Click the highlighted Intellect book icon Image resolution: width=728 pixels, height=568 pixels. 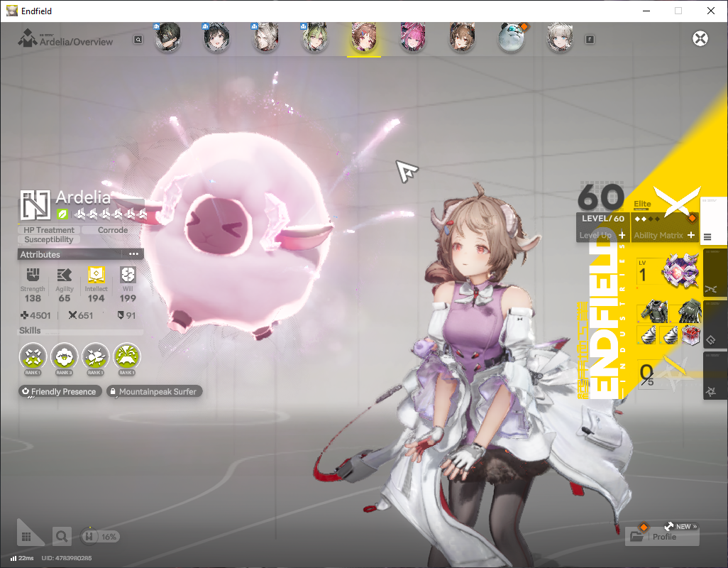click(x=96, y=275)
